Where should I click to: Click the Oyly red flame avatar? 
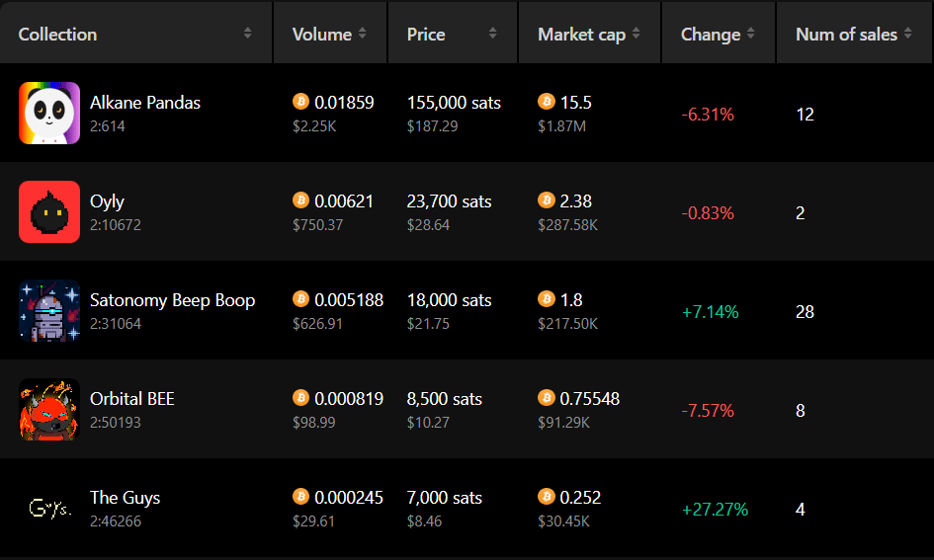coord(49,212)
